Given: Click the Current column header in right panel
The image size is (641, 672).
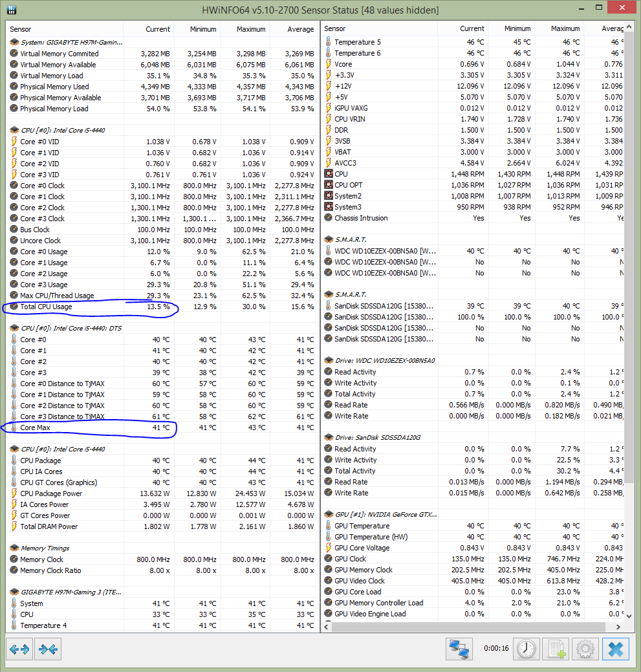Looking at the screenshot, I should coord(472,28).
